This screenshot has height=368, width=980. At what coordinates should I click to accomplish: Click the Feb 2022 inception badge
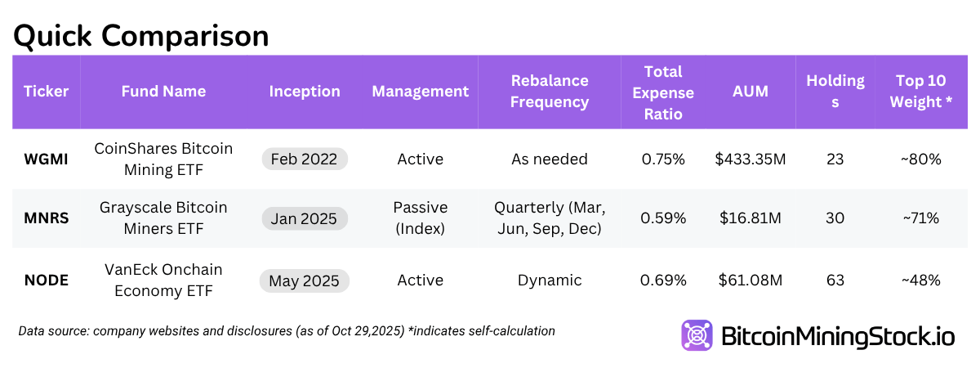coord(305,159)
